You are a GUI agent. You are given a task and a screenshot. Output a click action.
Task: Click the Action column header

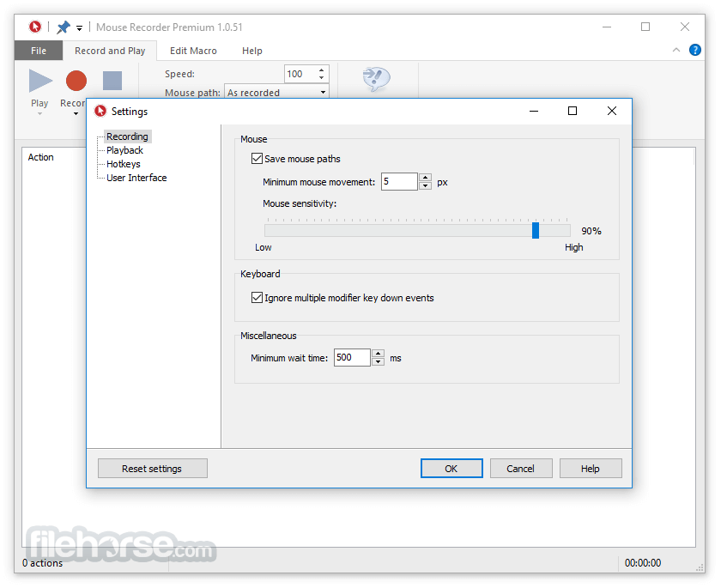pyautogui.click(x=41, y=157)
